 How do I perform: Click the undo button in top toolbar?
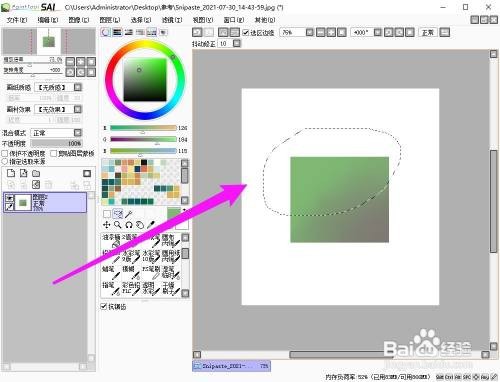pyautogui.click(x=197, y=32)
